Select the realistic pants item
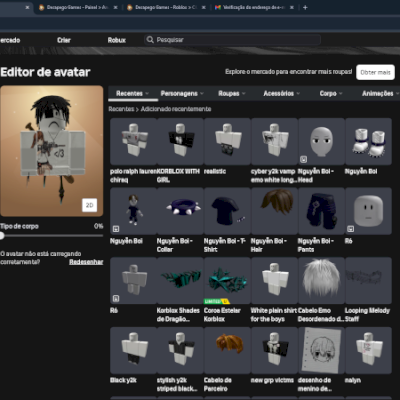Image resolution: width=400 pixels, height=400 pixels. point(227,141)
